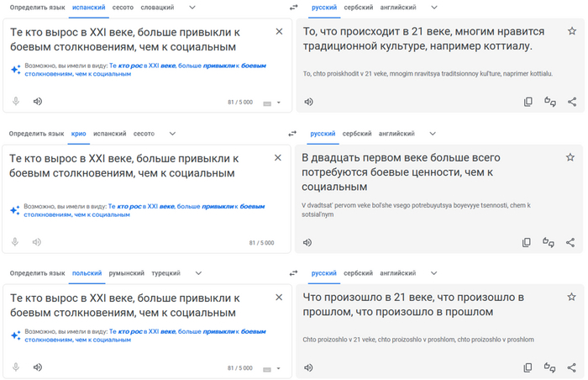Choose the «турецкий» source language tab
This screenshot has height=380, width=588.
coord(165,273)
